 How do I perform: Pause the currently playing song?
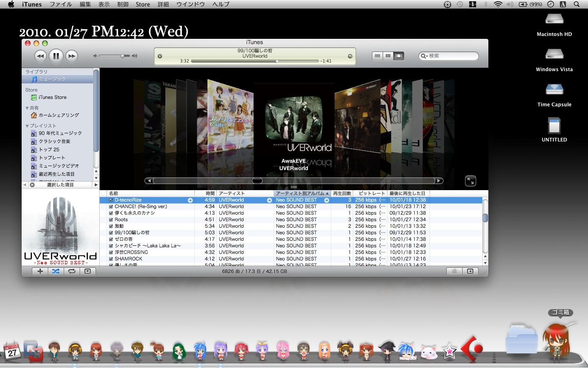coord(56,56)
